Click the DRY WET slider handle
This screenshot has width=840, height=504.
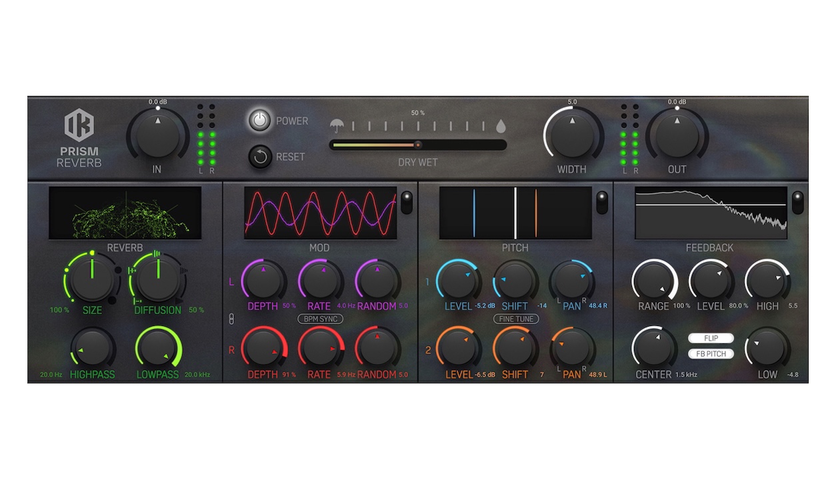click(x=418, y=144)
